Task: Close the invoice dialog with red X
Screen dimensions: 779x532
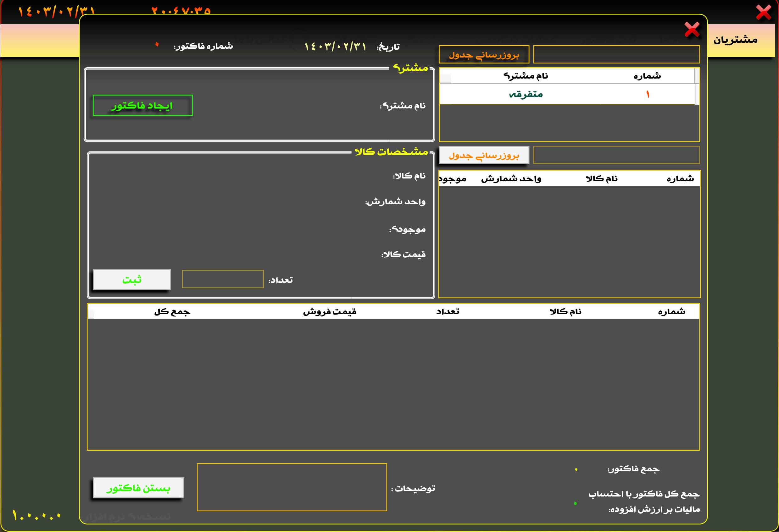Action: [692, 30]
